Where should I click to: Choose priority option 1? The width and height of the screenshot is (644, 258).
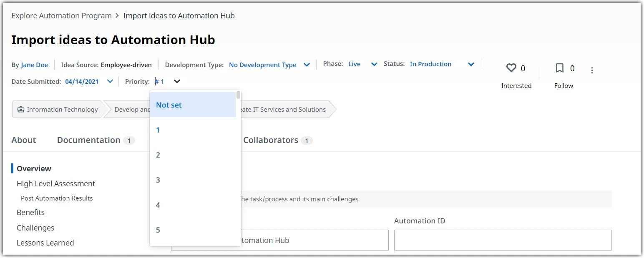pyautogui.click(x=193, y=130)
